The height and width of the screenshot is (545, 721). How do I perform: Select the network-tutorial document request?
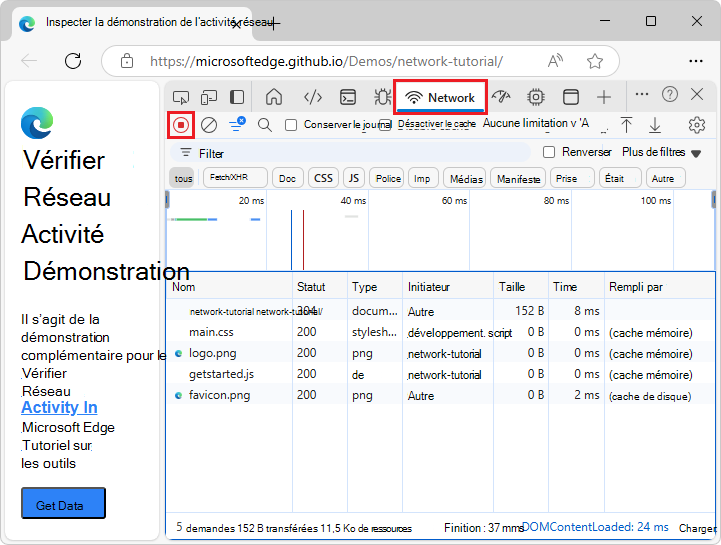tap(441, 311)
